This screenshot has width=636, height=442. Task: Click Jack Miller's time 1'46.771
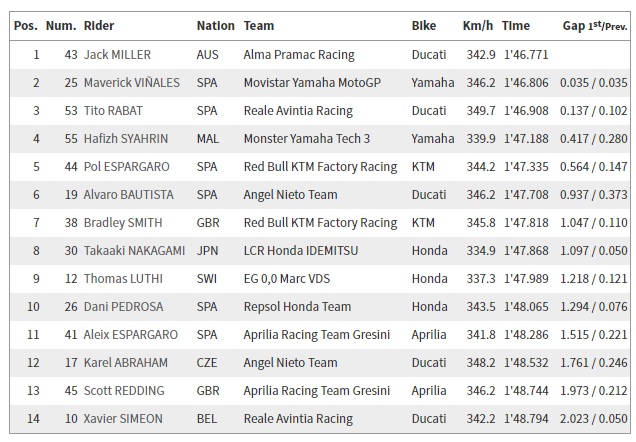point(522,54)
